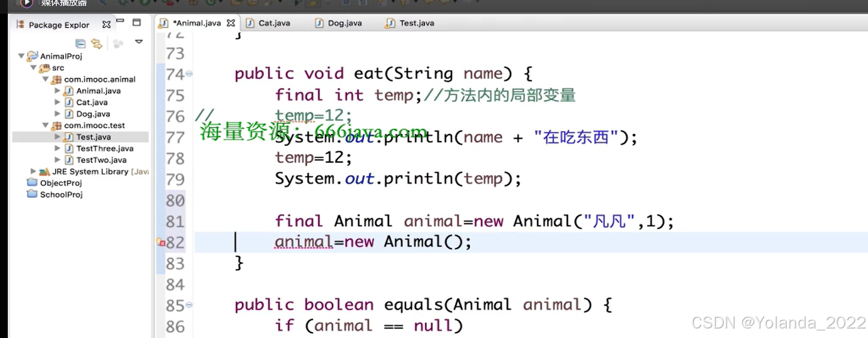Fold the equals method at line 85
Screen dimensions: 868x338
[x=189, y=304]
